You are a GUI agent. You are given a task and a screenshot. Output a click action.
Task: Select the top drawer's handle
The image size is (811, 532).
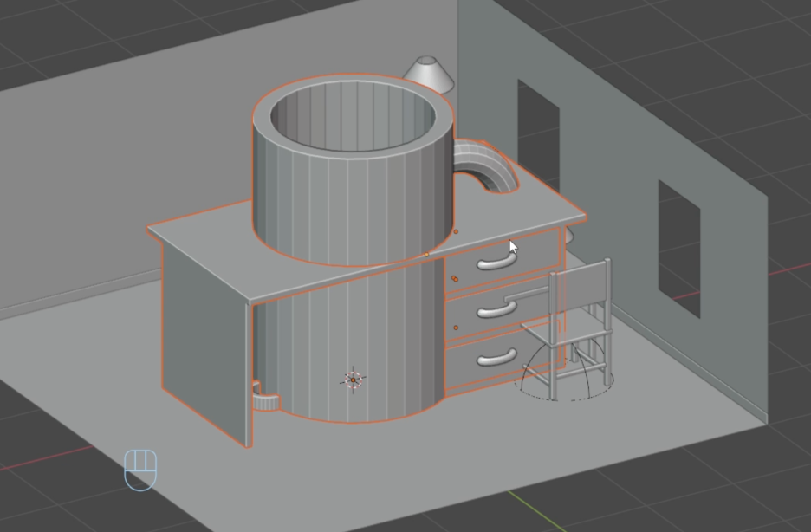496,262
